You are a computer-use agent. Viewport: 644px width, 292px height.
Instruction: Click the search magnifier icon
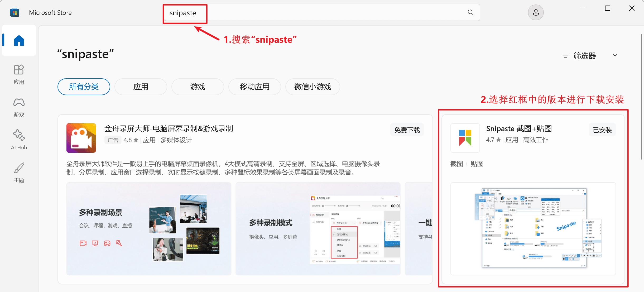[x=470, y=12]
